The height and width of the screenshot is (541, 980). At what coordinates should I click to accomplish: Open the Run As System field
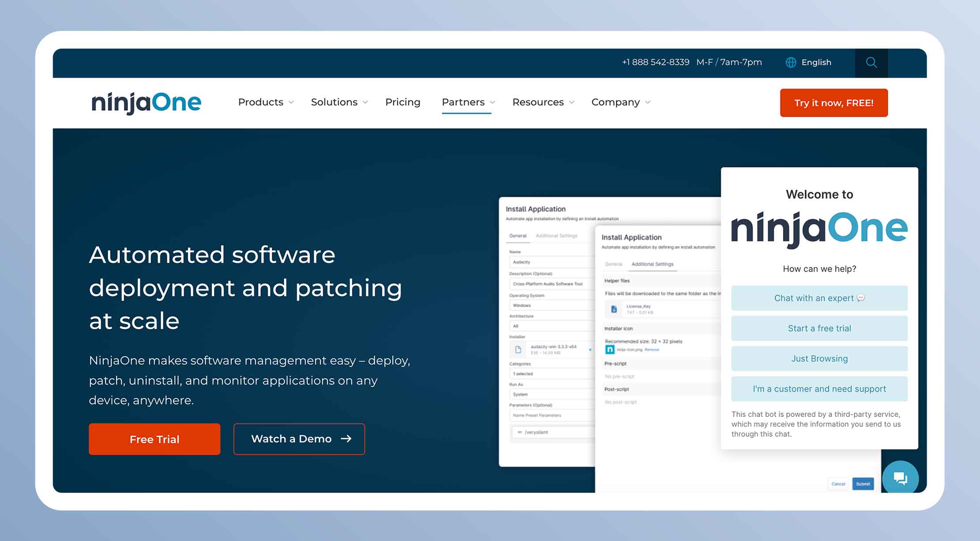tap(552, 394)
